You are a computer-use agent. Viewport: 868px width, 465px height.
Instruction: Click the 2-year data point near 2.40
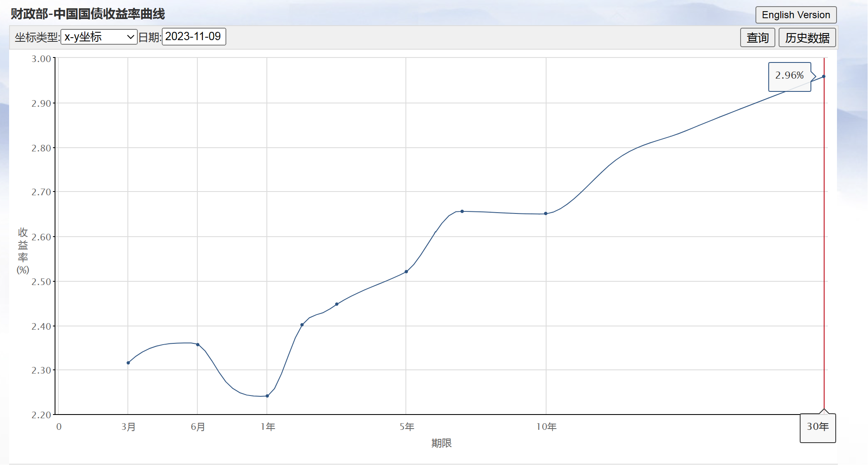coord(302,325)
